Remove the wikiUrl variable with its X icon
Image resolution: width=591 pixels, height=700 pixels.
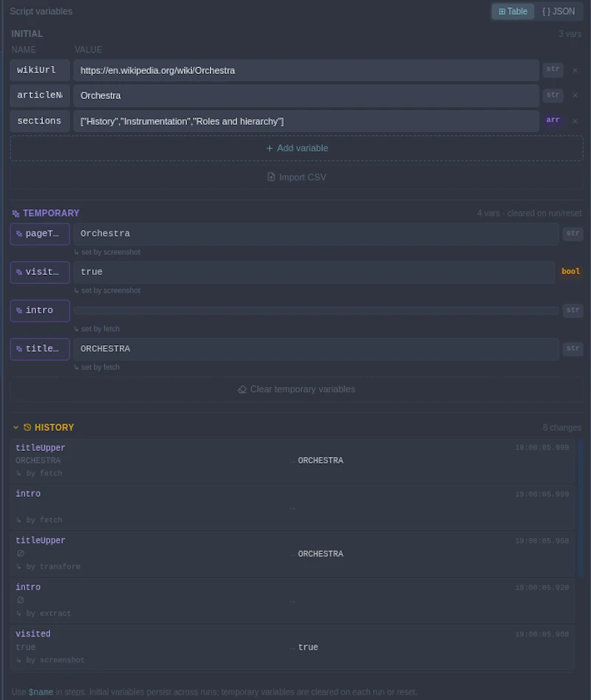575,70
